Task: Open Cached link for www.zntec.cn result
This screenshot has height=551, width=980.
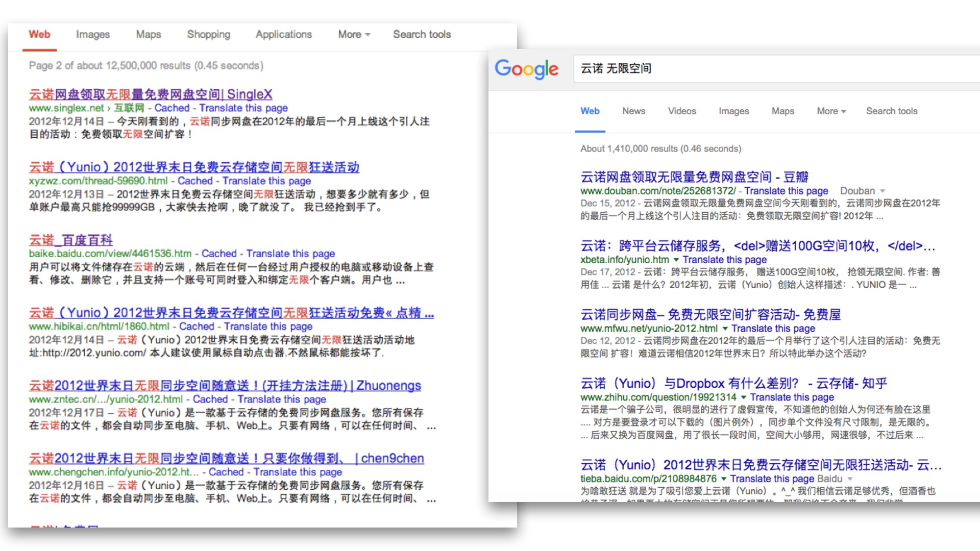Action: point(210,399)
